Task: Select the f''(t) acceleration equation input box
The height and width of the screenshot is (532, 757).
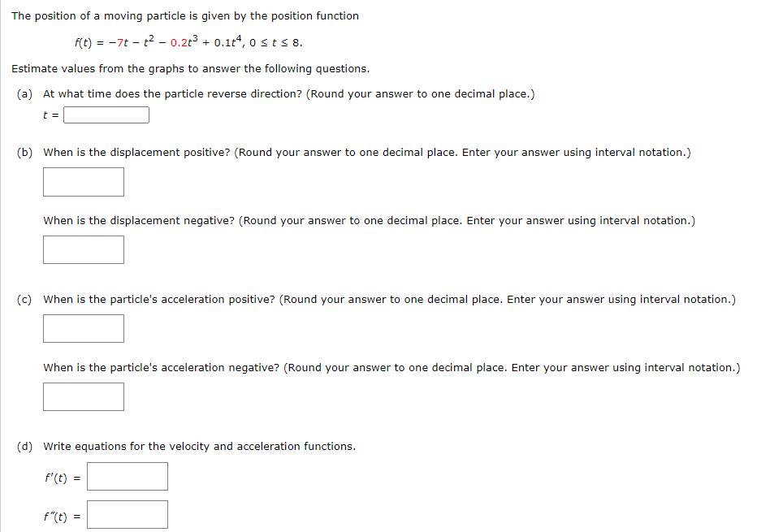Action: [x=127, y=514]
